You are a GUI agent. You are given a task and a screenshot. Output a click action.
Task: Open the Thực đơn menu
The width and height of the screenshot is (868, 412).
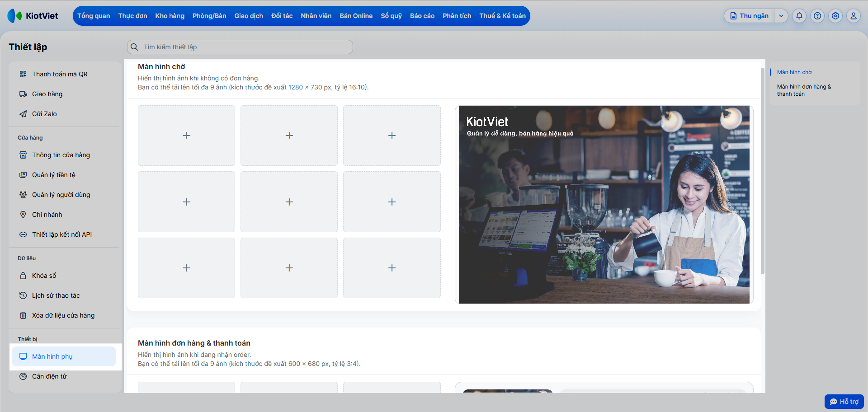pos(132,16)
